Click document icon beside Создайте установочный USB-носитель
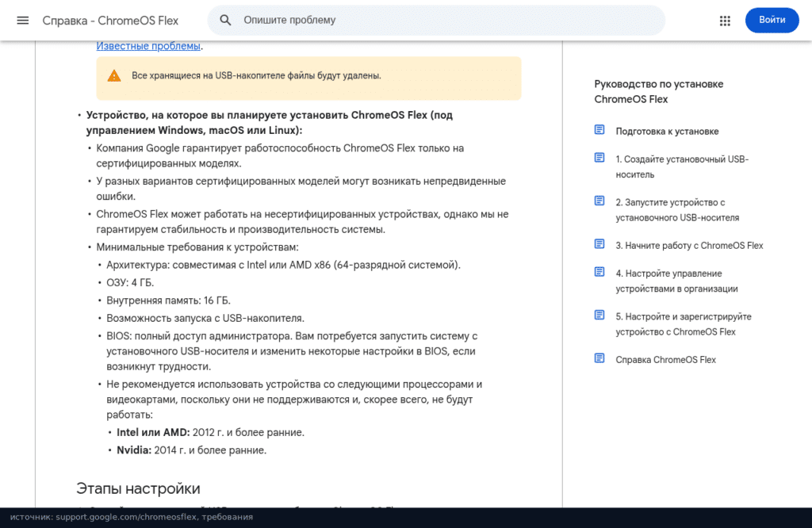This screenshot has height=528, width=812. pos(599,158)
